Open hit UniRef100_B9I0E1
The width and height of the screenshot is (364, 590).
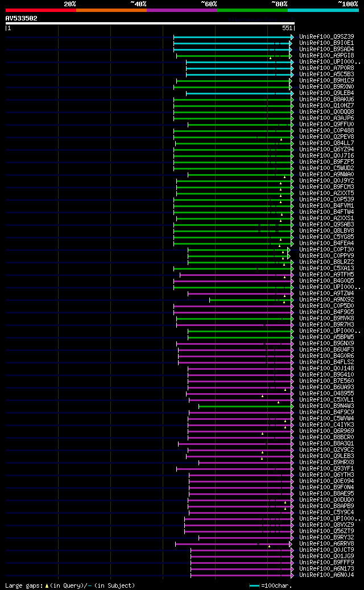326,43
